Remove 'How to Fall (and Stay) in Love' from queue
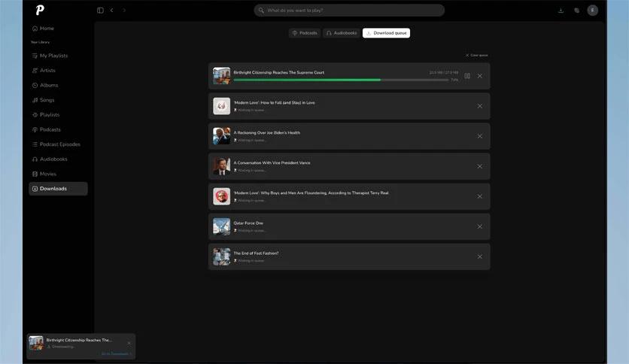This screenshot has width=629, height=364. (480, 106)
